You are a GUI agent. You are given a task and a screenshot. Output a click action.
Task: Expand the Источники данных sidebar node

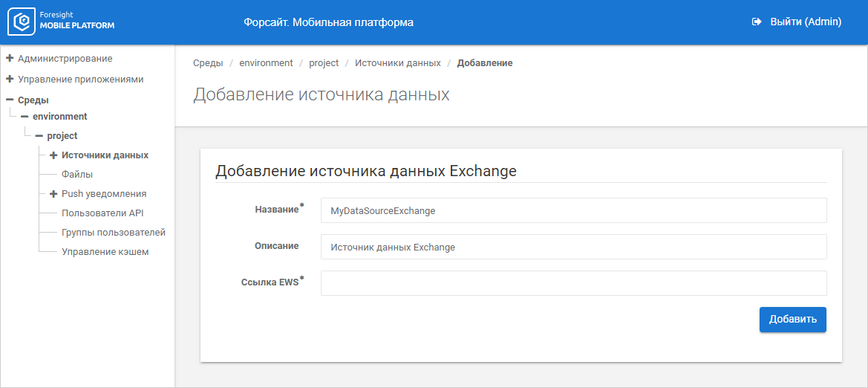coord(53,155)
